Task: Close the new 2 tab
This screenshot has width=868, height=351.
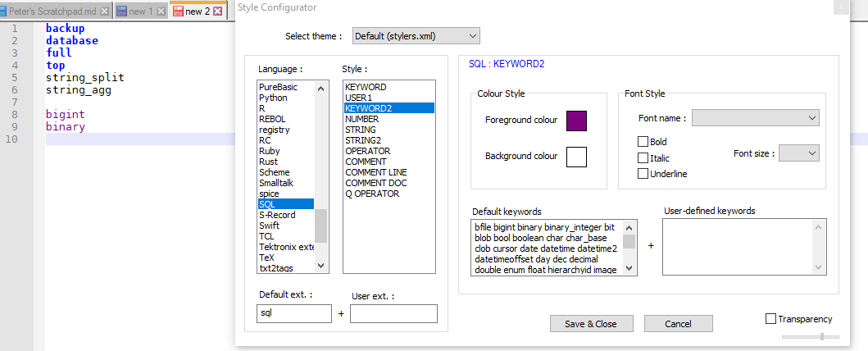Action: [x=217, y=11]
